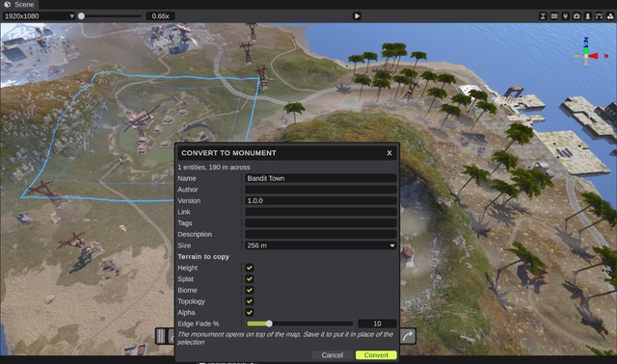Click the bell-shaped icon in the top-right toolbar
This screenshot has width=617, height=364.
tap(587, 16)
